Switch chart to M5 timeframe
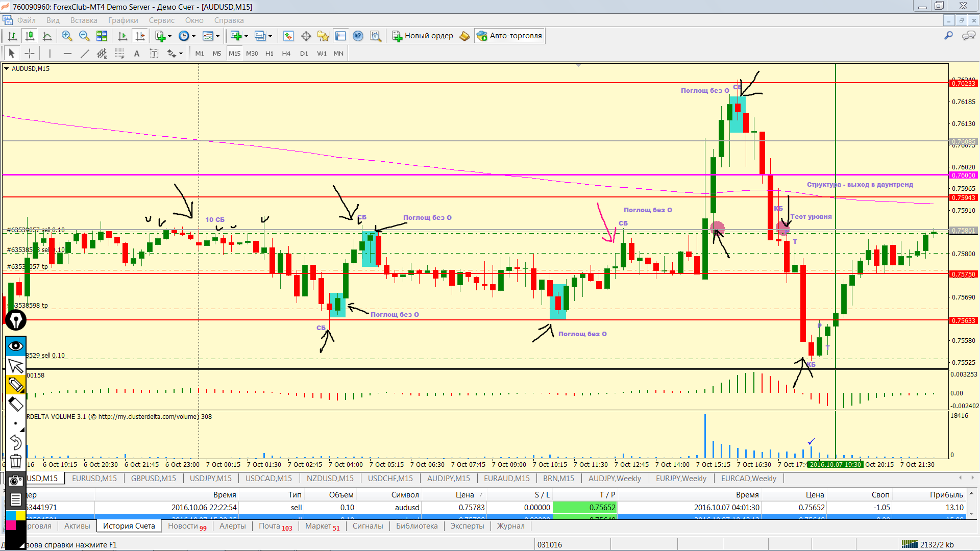The width and height of the screenshot is (980, 551). point(217,54)
